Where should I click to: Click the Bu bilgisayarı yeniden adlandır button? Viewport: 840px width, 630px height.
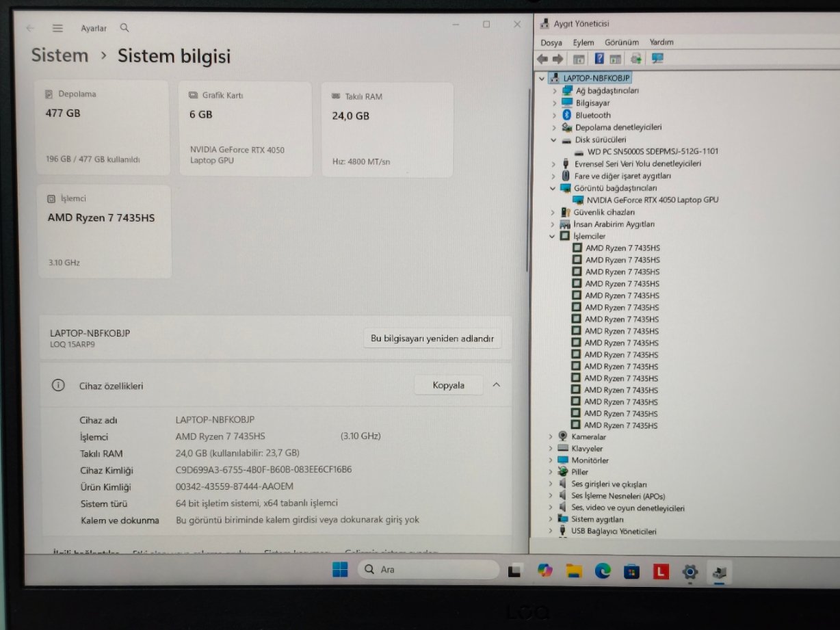click(x=432, y=339)
